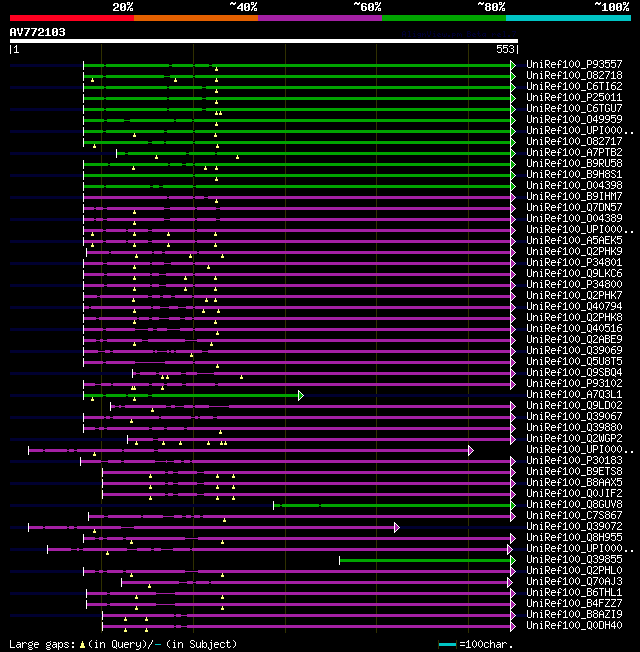Click the red 20% identity color segment
640x652 pixels.
[72, 18]
